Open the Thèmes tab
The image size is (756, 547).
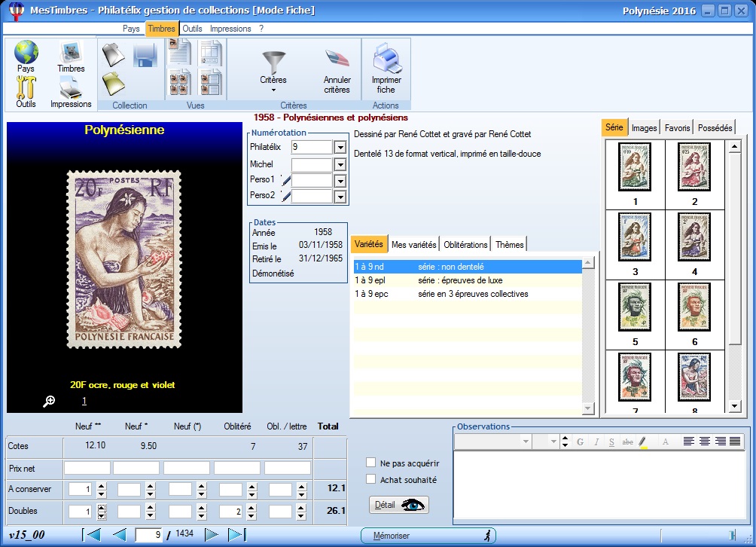pos(509,245)
